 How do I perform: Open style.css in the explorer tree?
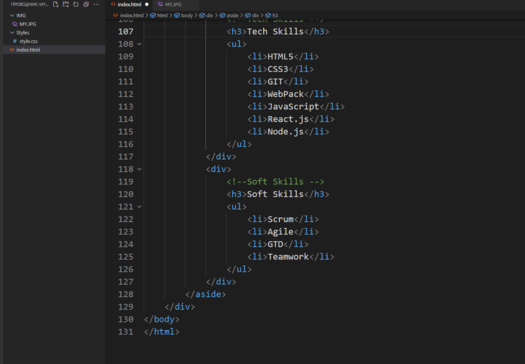(28, 41)
